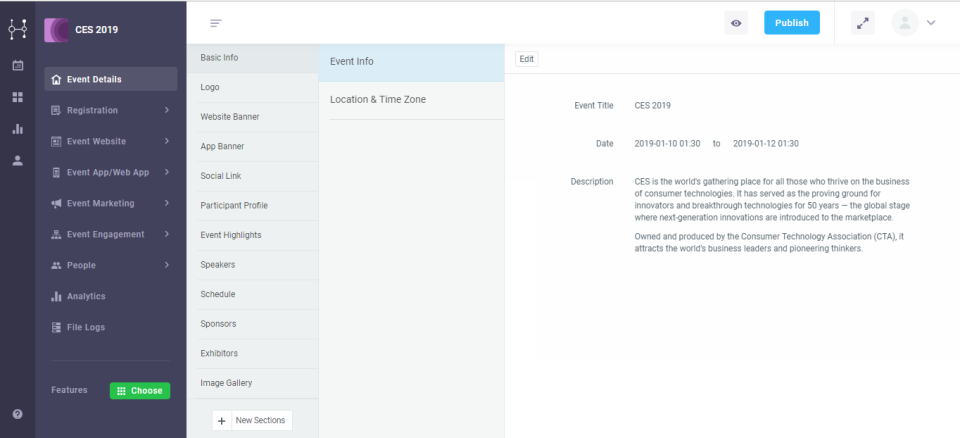Click the eye preview icon

click(736, 23)
